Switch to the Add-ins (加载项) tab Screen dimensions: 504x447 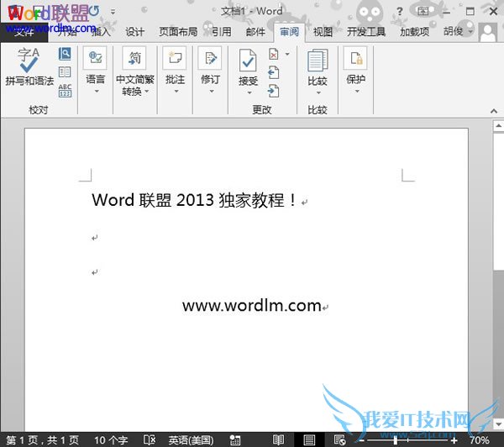click(414, 32)
